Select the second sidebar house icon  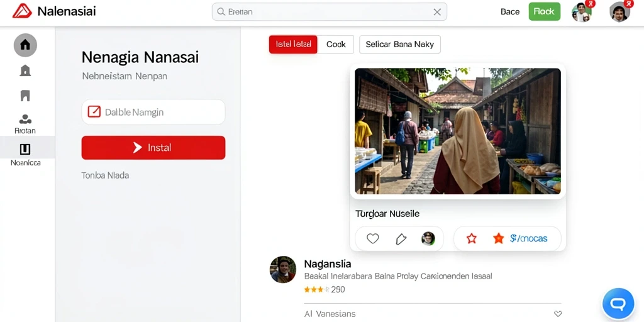point(25,70)
